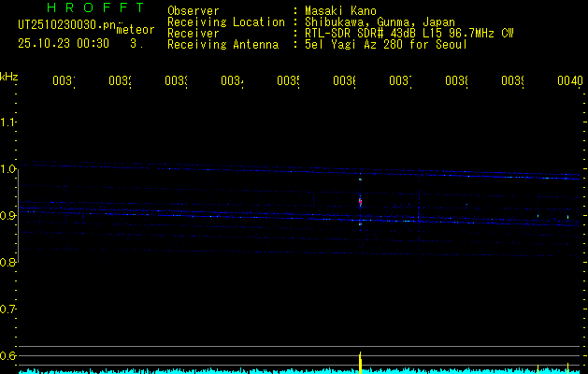Screen dimensions: 588x374
Task: Select receiving location Shibukawa, Gunma, Japan
Action: (380, 22)
